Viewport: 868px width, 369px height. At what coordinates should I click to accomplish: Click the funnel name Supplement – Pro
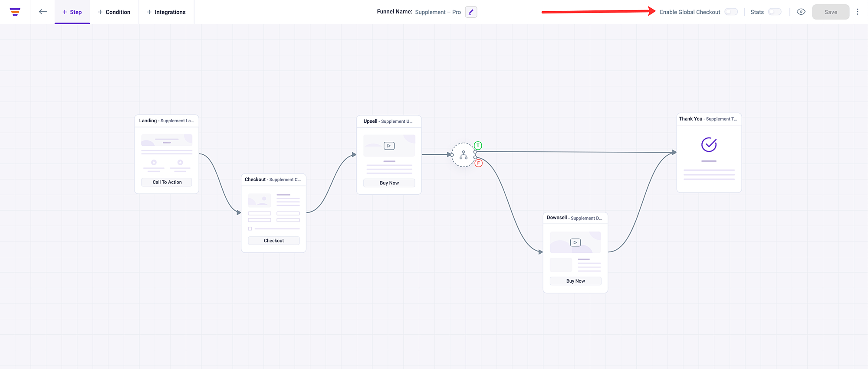pyautogui.click(x=438, y=12)
